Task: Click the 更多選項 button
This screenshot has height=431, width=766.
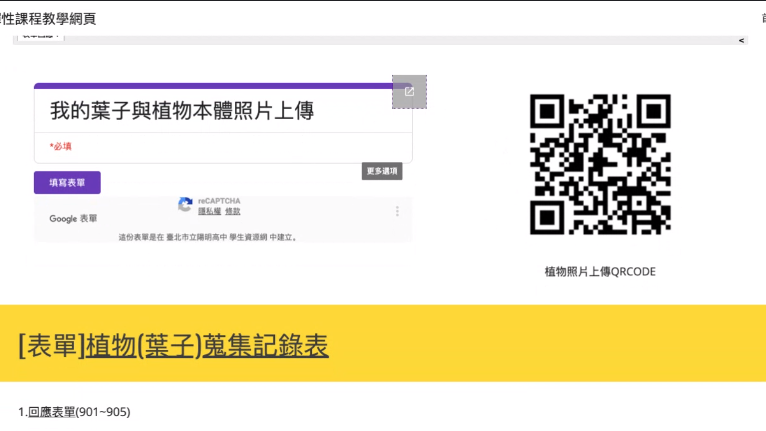Action: click(382, 171)
